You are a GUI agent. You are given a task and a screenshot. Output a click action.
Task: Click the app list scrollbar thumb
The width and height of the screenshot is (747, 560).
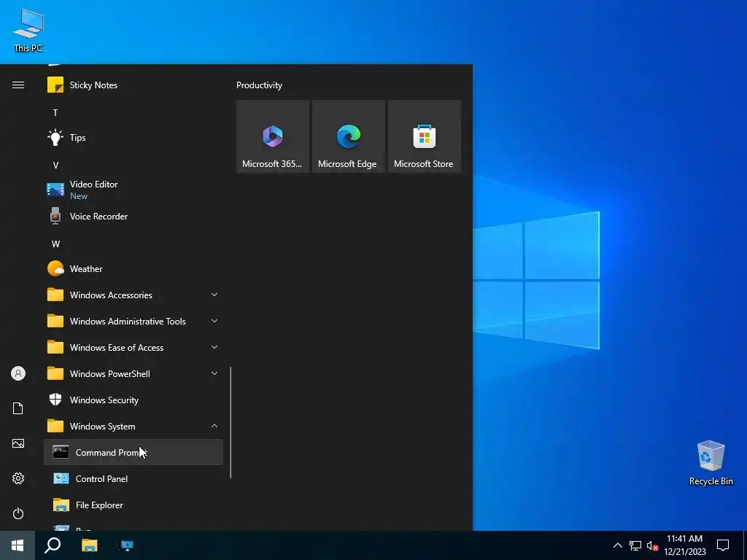click(x=231, y=422)
